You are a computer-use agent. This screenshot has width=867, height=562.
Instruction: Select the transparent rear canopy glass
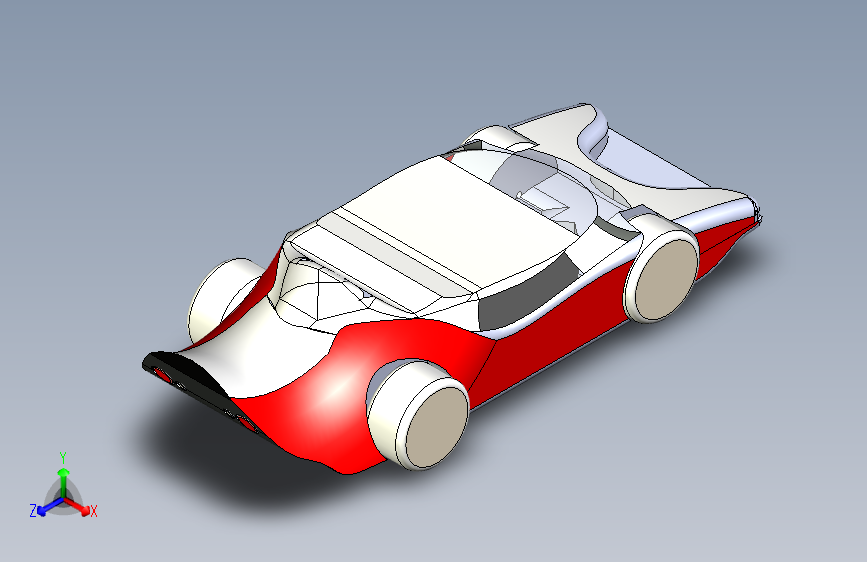pyautogui.click(x=545, y=183)
